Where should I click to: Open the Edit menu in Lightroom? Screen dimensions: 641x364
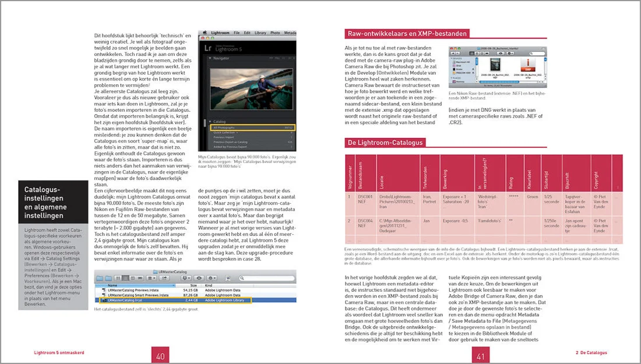point(247,33)
